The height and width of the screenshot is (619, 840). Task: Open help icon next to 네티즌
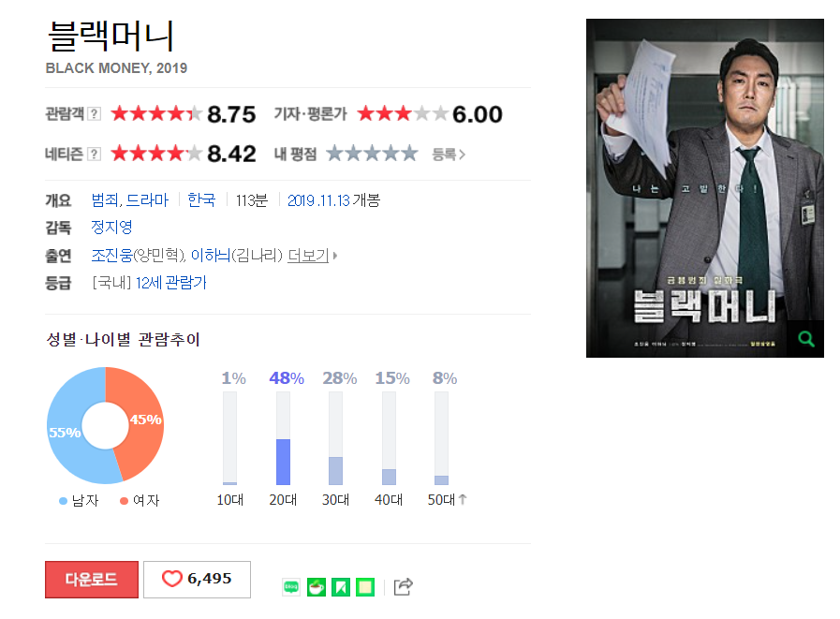tap(94, 155)
